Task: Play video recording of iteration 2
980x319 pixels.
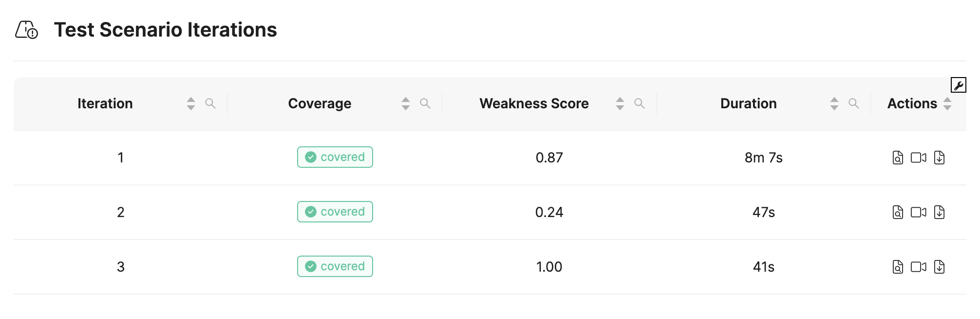Action: click(919, 212)
